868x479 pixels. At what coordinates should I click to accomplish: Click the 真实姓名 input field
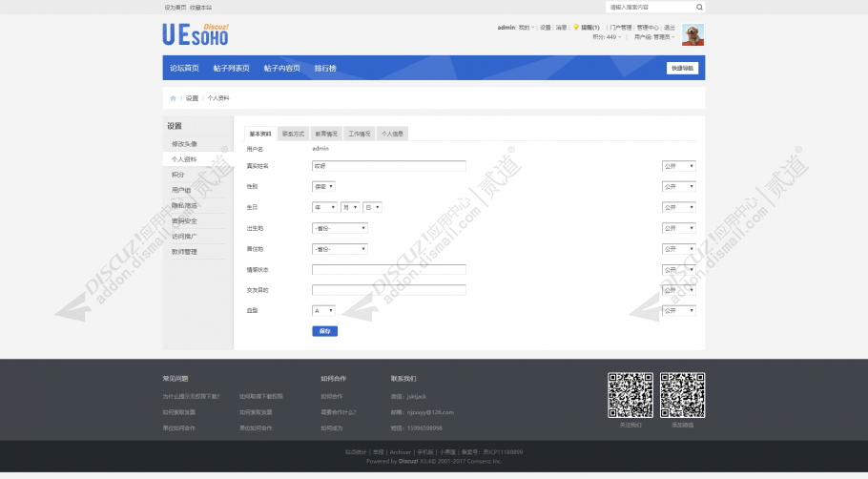tap(388, 166)
